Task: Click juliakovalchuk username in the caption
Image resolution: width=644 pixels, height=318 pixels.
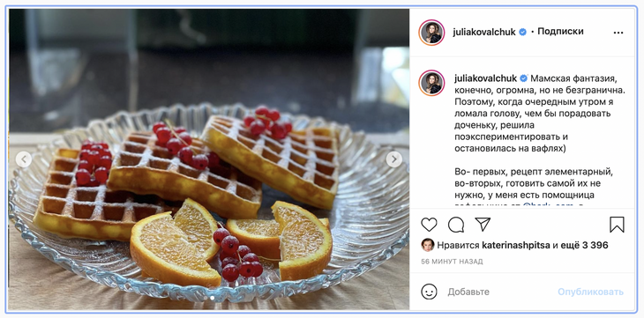Action: [485, 78]
